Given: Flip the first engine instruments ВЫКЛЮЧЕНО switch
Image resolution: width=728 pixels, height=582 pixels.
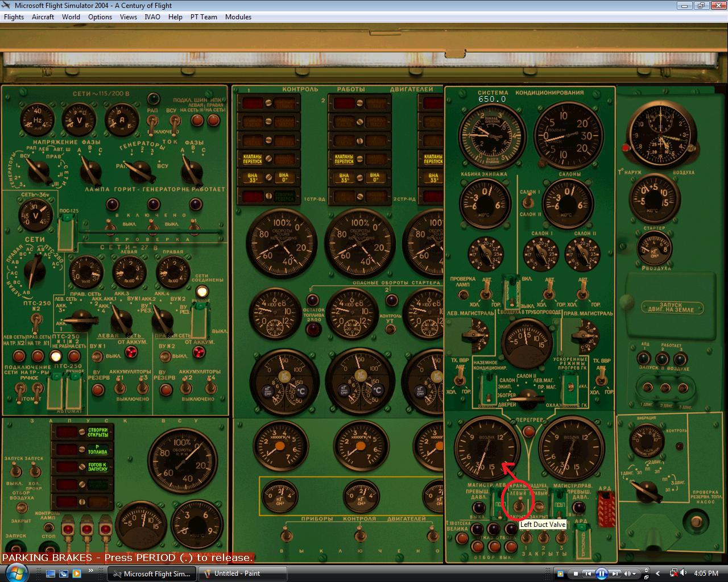Looking at the screenshot, I should click(286, 534).
